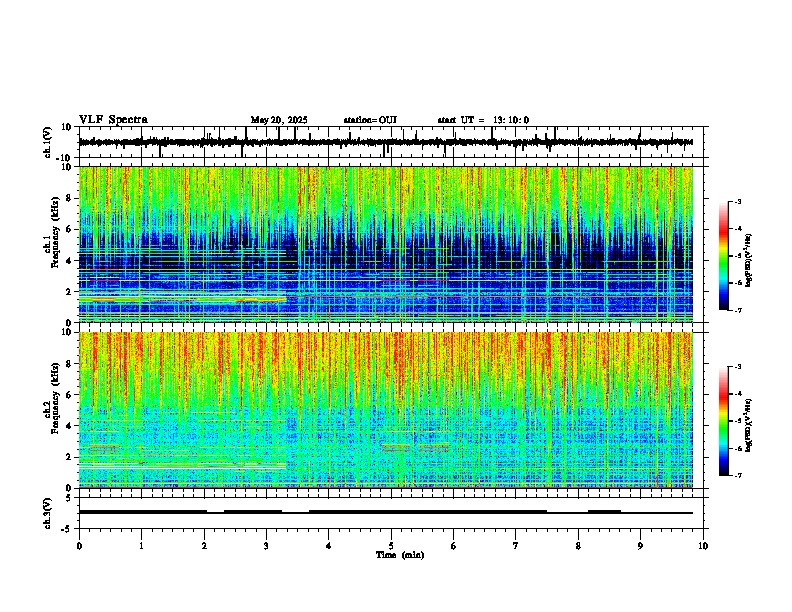
Task: Click the ch.2 spectrogram plot area
Action: (x=386, y=410)
